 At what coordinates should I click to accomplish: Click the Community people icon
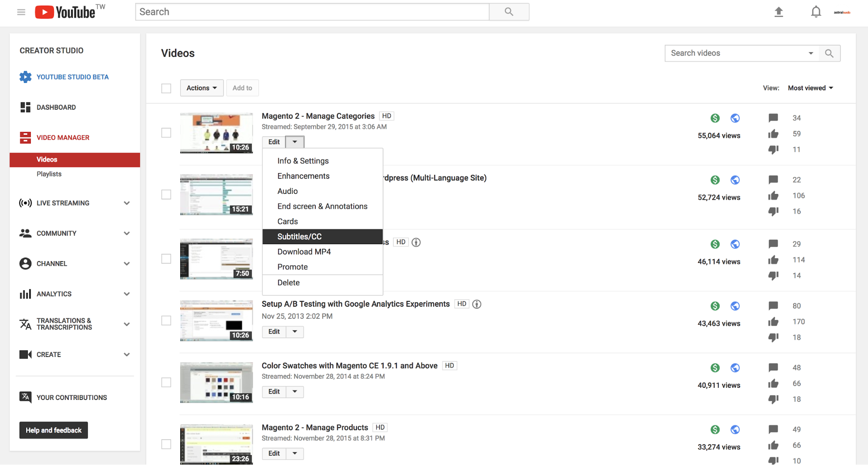(x=25, y=233)
